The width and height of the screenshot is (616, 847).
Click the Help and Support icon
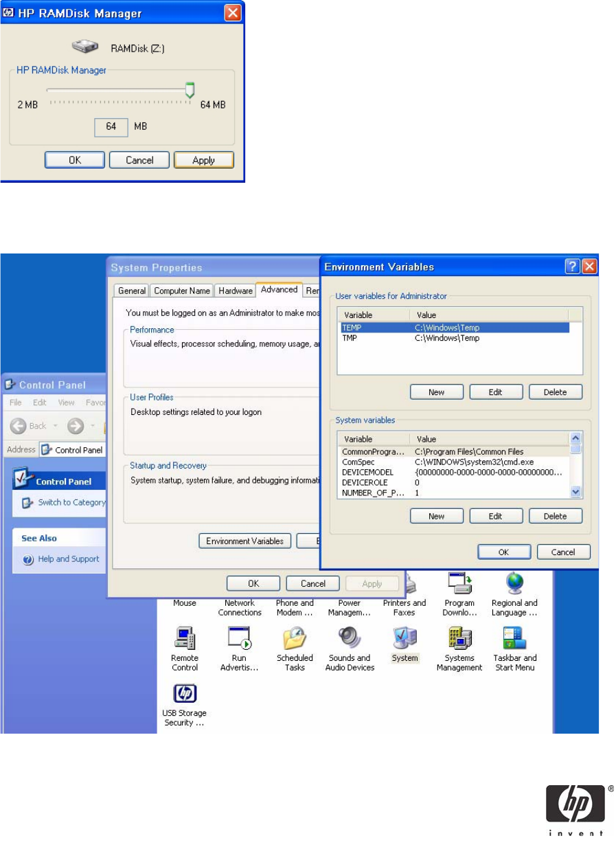pos(28,559)
